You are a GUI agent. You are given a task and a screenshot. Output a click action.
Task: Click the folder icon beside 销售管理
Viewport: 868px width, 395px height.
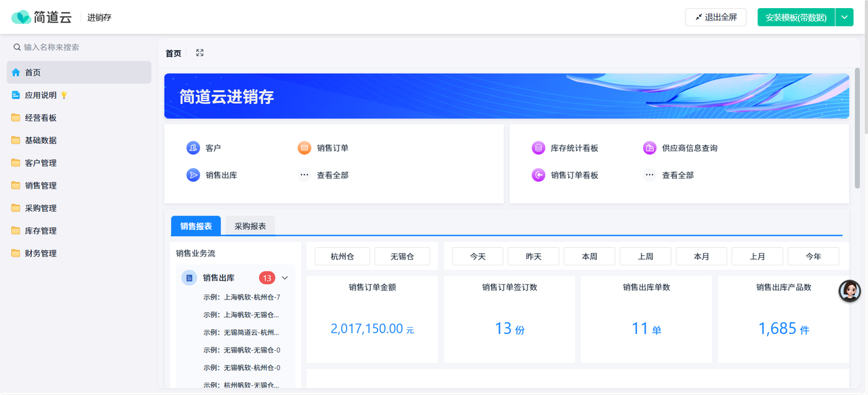pyautogui.click(x=16, y=185)
